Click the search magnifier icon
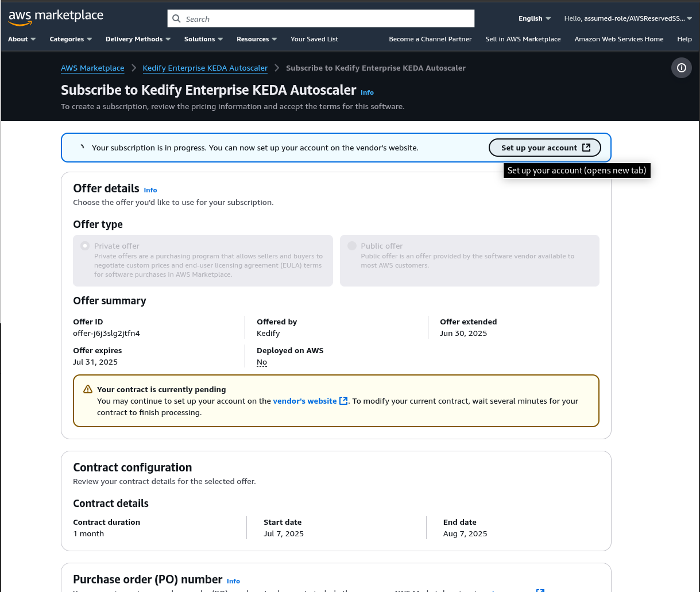The image size is (700, 592). [177, 19]
